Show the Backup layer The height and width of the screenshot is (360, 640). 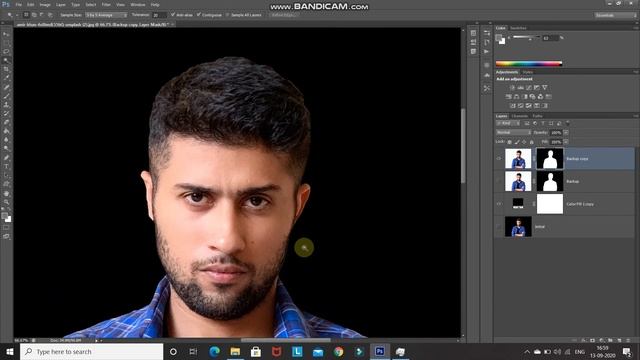point(499,181)
